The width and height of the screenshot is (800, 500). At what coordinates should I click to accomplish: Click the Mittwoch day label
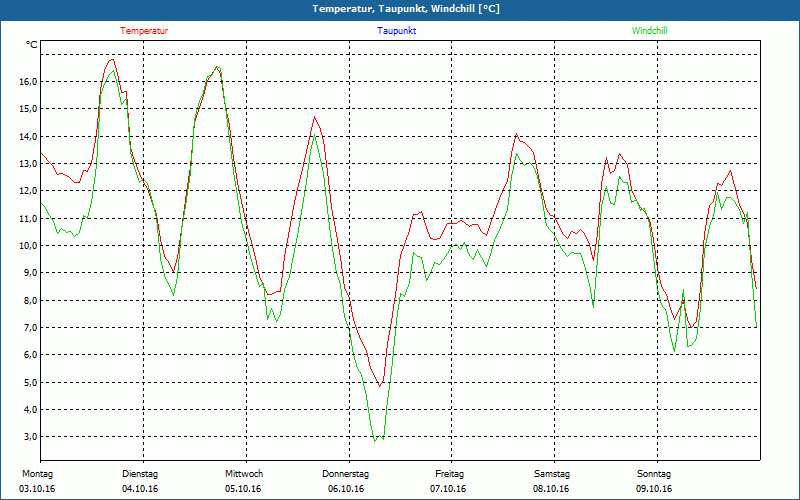(x=244, y=474)
